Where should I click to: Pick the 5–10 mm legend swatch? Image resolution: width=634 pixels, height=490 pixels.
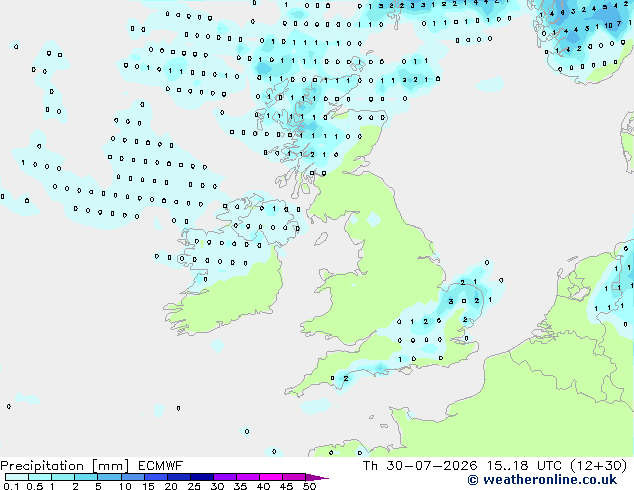pos(109,477)
